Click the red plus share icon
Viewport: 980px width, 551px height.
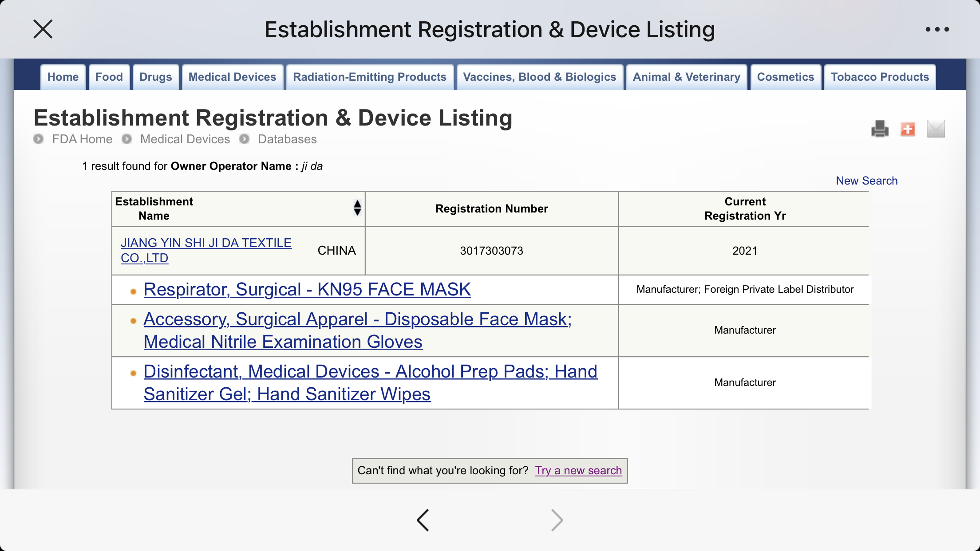tap(908, 129)
